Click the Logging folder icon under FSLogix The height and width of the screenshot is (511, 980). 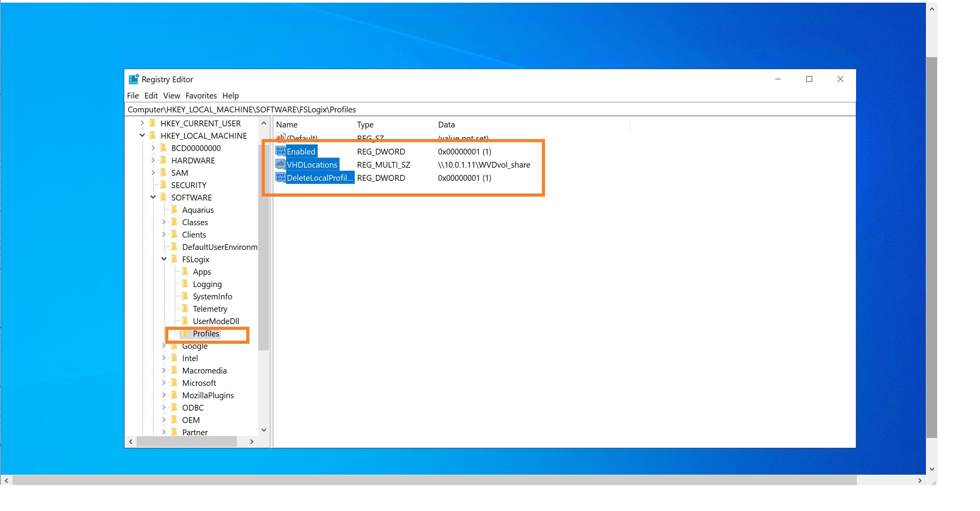tap(185, 284)
